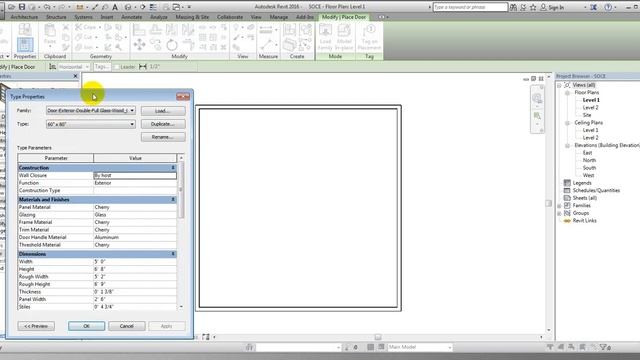Click the Duplicate... button
Viewport: 640px width, 360px height.
(x=163, y=124)
